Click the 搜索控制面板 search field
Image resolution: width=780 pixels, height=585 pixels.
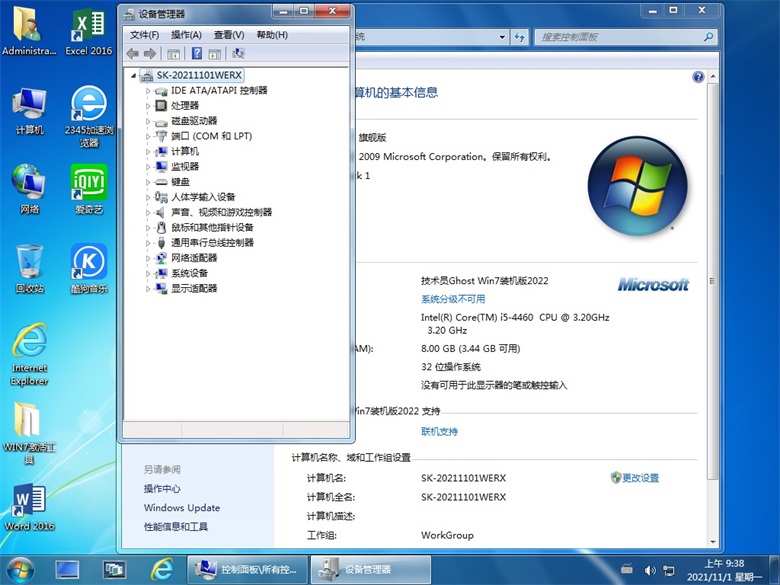pos(620,37)
